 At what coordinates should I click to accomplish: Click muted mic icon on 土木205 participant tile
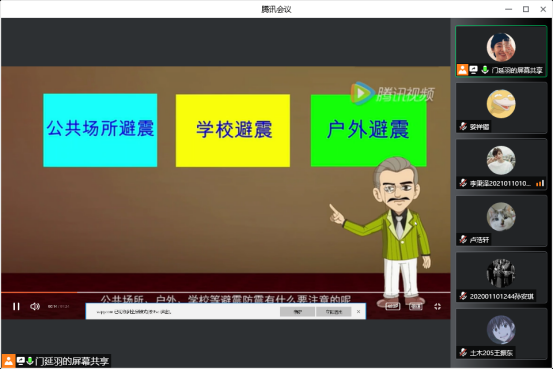click(x=463, y=352)
